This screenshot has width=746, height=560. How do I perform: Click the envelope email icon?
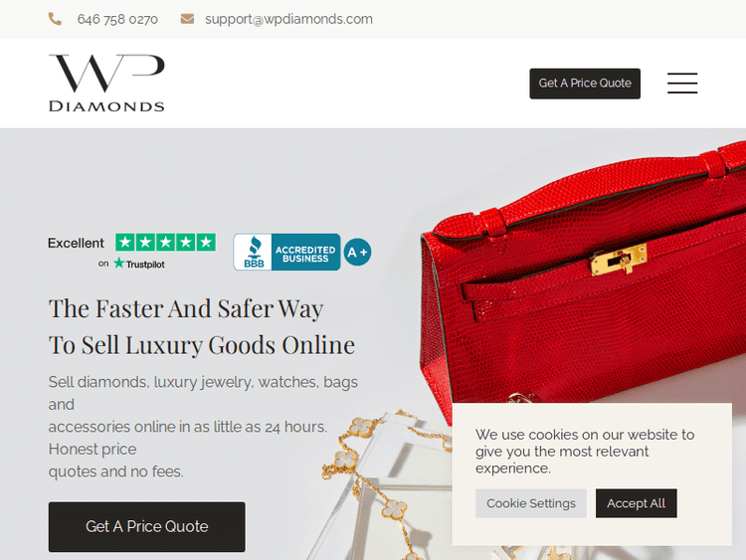coord(187,19)
